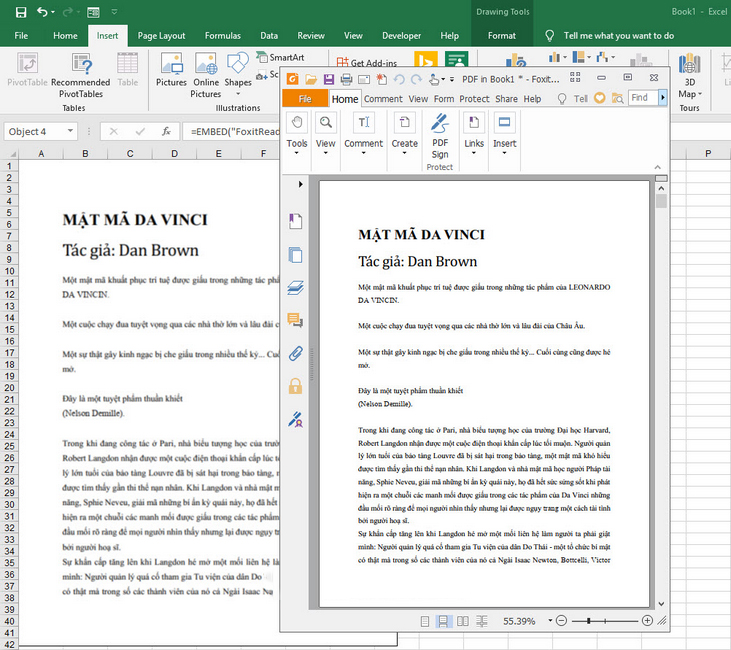Click Foxit's email envelope icon
The width and height of the screenshot is (731, 650).
(364, 79)
